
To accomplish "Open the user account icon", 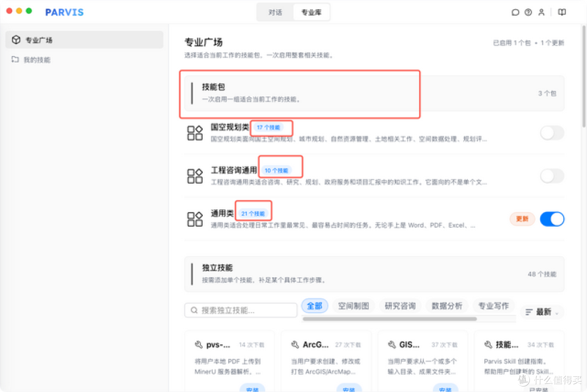I will pyautogui.click(x=541, y=13).
